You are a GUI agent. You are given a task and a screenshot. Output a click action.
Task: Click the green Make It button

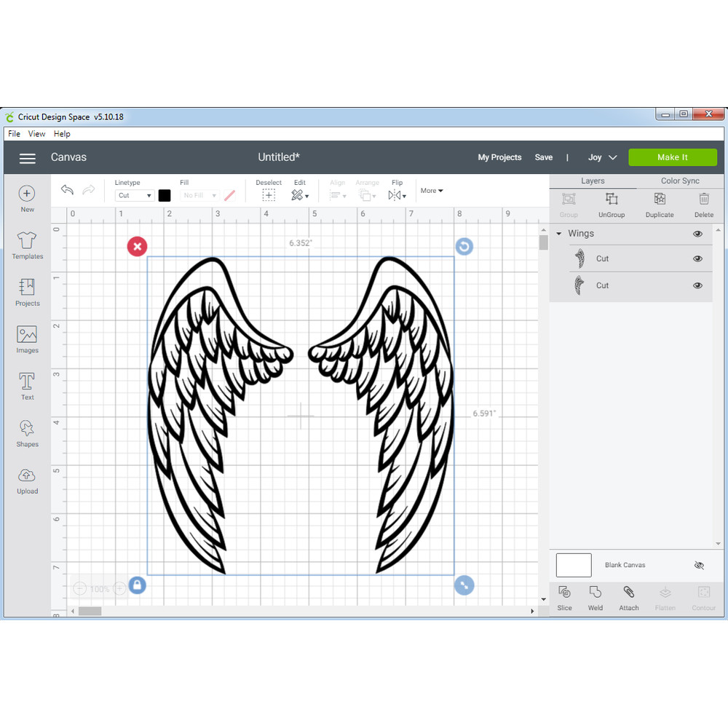click(672, 157)
